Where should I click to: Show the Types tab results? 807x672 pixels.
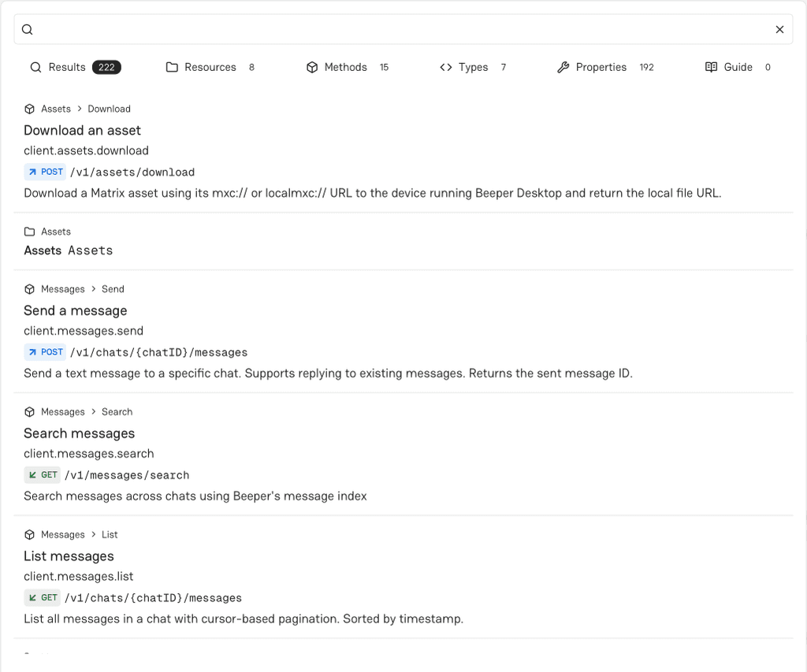[x=473, y=68]
